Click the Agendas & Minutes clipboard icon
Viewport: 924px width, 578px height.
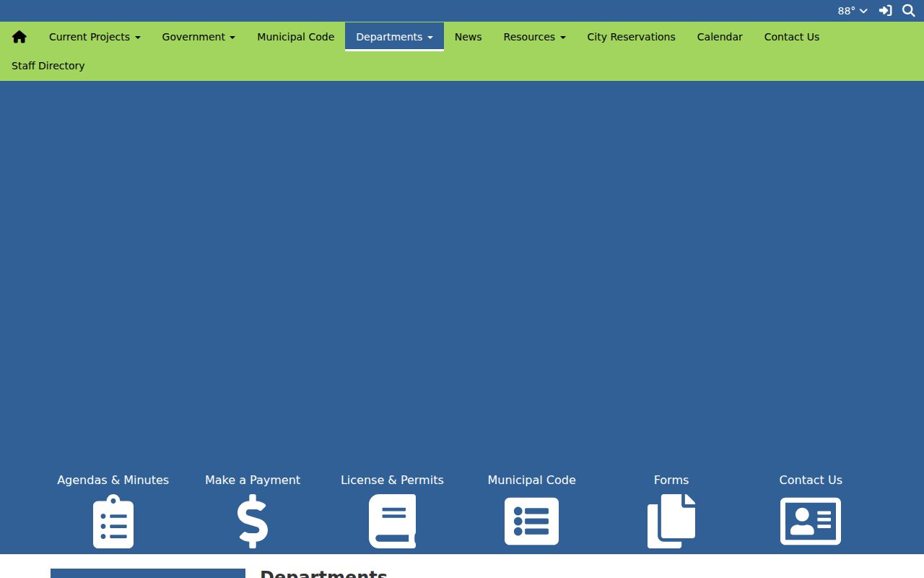[113, 521]
